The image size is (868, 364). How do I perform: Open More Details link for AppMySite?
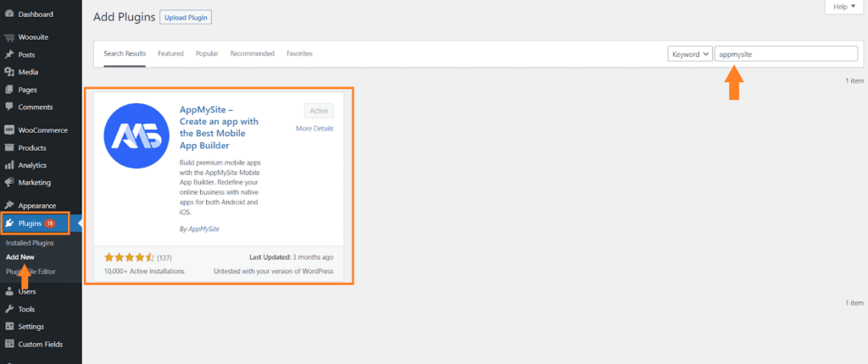tap(315, 129)
